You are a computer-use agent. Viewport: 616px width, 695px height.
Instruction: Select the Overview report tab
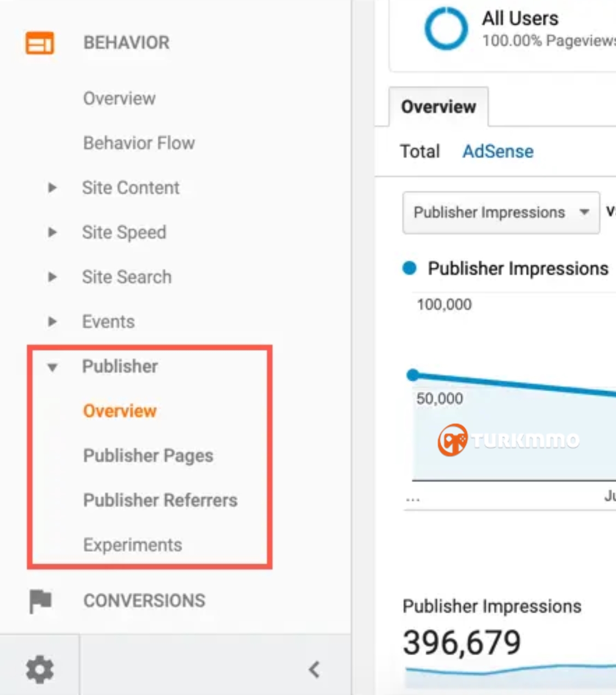pyautogui.click(x=439, y=107)
